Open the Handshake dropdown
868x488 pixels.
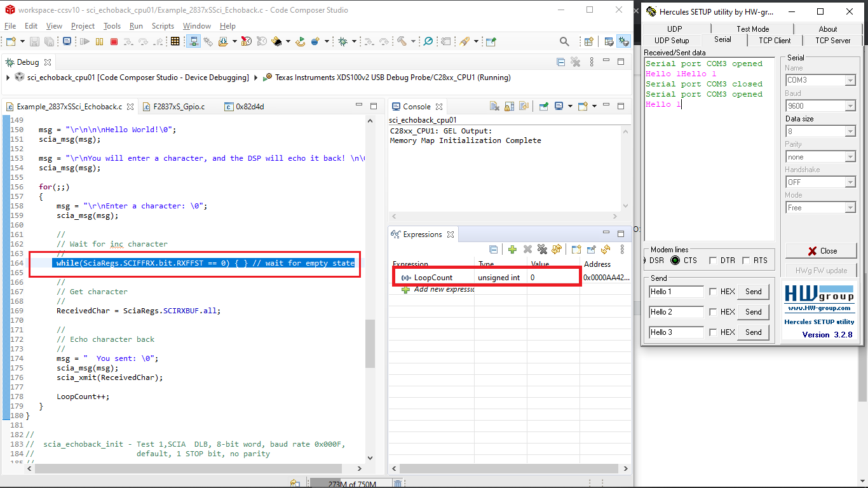[850, 182]
